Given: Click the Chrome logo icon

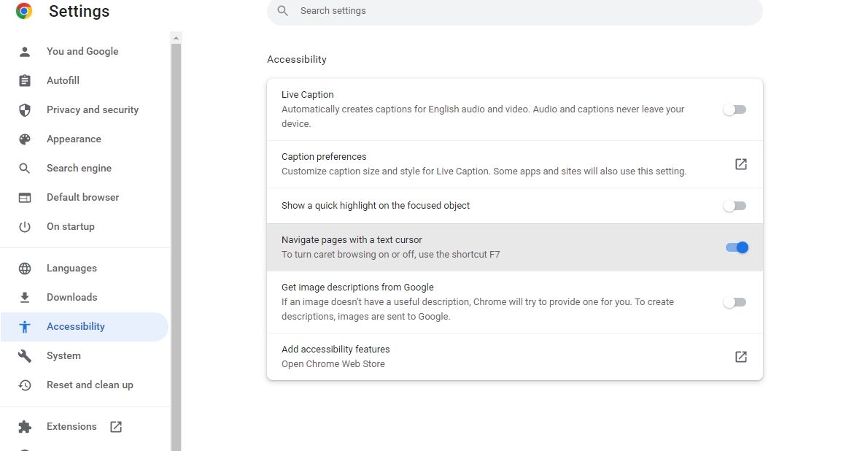Looking at the screenshot, I should [x=24, y=11].
